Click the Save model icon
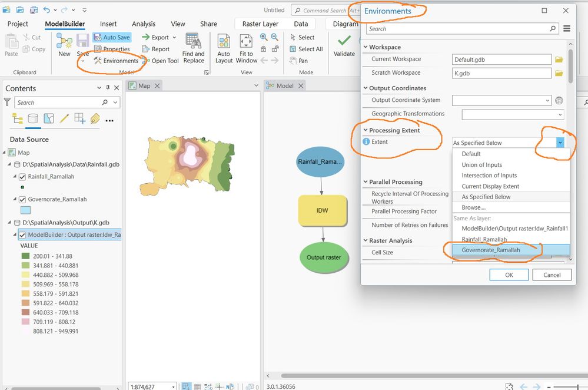The height and width of the screenshot is (390, 588). [82, 41]
